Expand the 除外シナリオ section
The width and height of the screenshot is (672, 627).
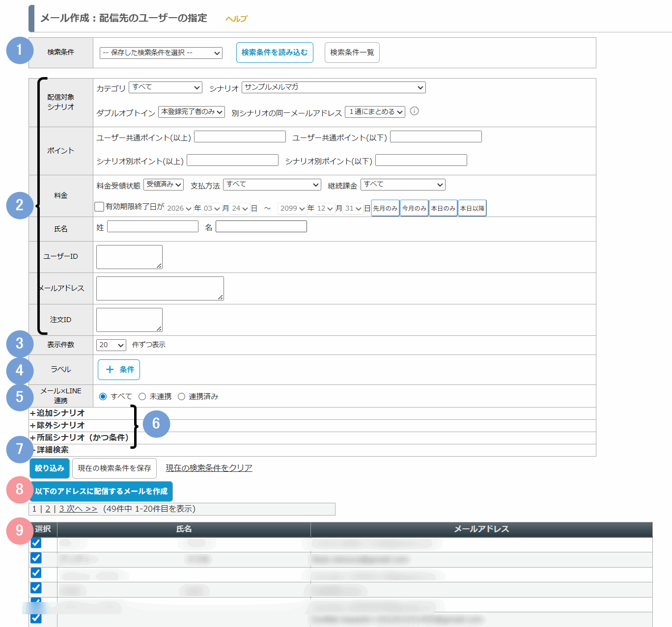pos(57,426)
